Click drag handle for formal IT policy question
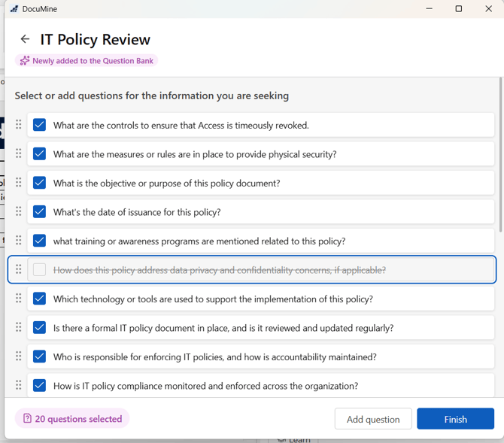Screen dimensions: 504x443 click(x=19, y=327)
